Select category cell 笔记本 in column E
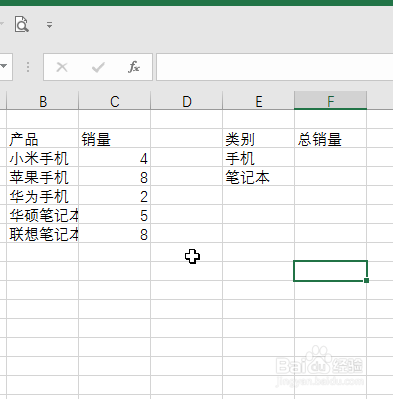Viewport: 393px width, 399px height. tap(259, 177)
